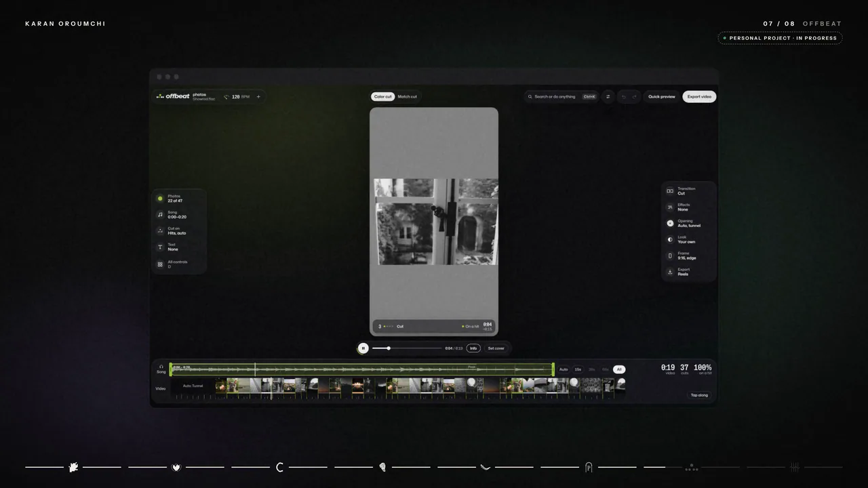Click the plus icon next to BPM
Viewport: 868px width, 488px height.
tap(258, 97)
